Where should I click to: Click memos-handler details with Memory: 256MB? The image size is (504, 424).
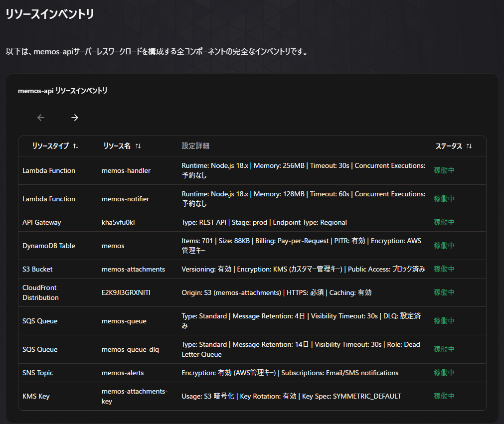(x=304, y=170)
